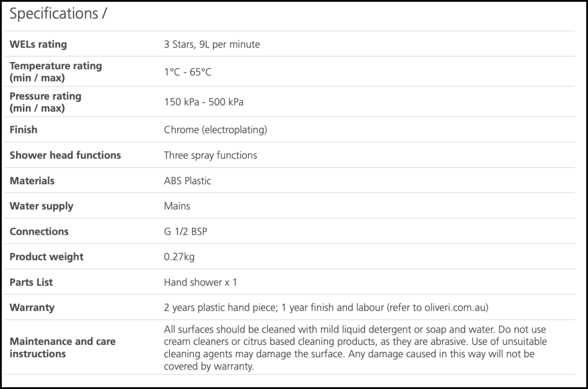Image resolution: width=588 pixels, height=389 pixels.
Task: Click the Finish row label
Action: (x=24, y=129)
